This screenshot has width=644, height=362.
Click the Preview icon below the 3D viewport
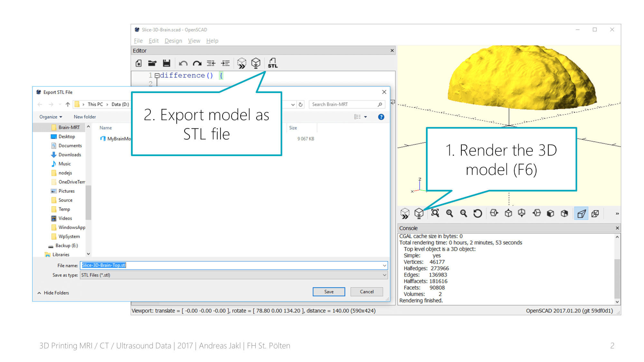tap(405, 213)
